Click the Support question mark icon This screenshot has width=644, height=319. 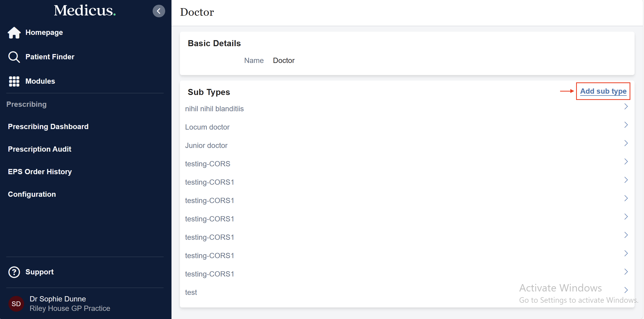pyautogui.click(x=14, y=272)
